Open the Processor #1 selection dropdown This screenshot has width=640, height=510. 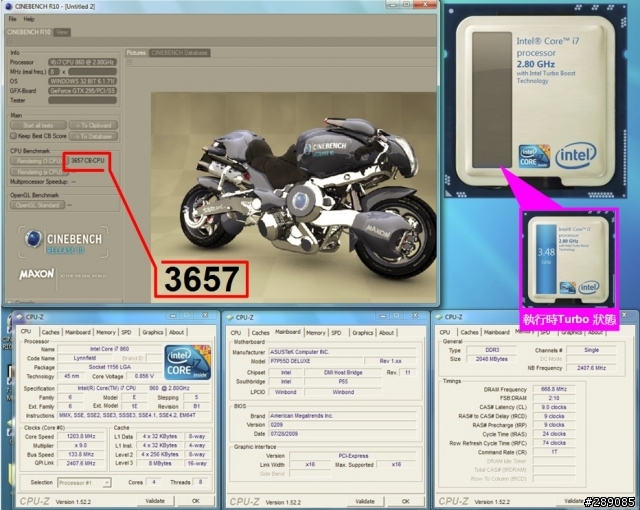[x=84, y=483]
